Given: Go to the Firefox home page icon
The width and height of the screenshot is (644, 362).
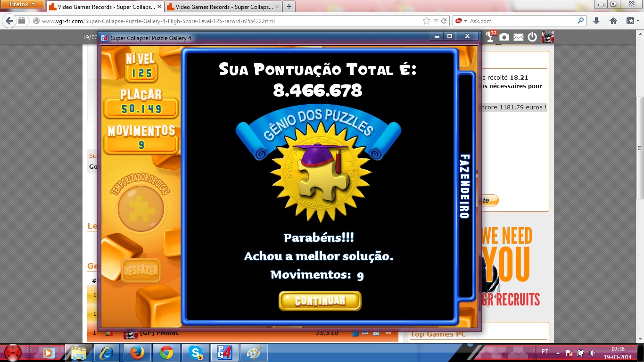Looking at the screenshot, I should point(613,21).
